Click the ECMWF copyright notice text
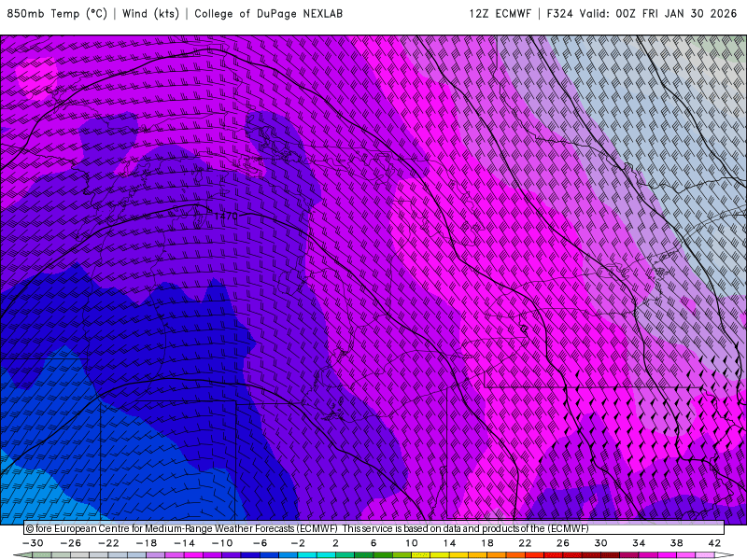Screen dimensions: 747x560 (307, 528)
